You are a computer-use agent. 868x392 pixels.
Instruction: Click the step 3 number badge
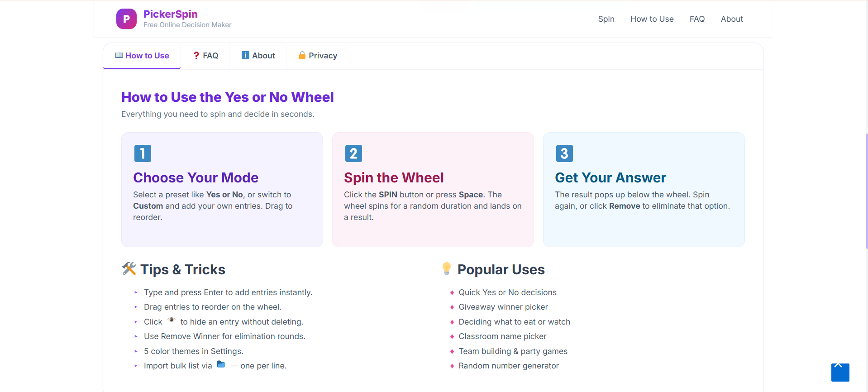coord(564,153)
